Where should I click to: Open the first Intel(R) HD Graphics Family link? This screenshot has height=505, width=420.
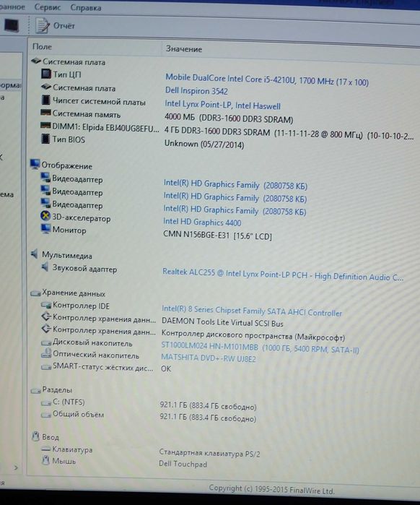pyautogui.click(x=235, y=185)
